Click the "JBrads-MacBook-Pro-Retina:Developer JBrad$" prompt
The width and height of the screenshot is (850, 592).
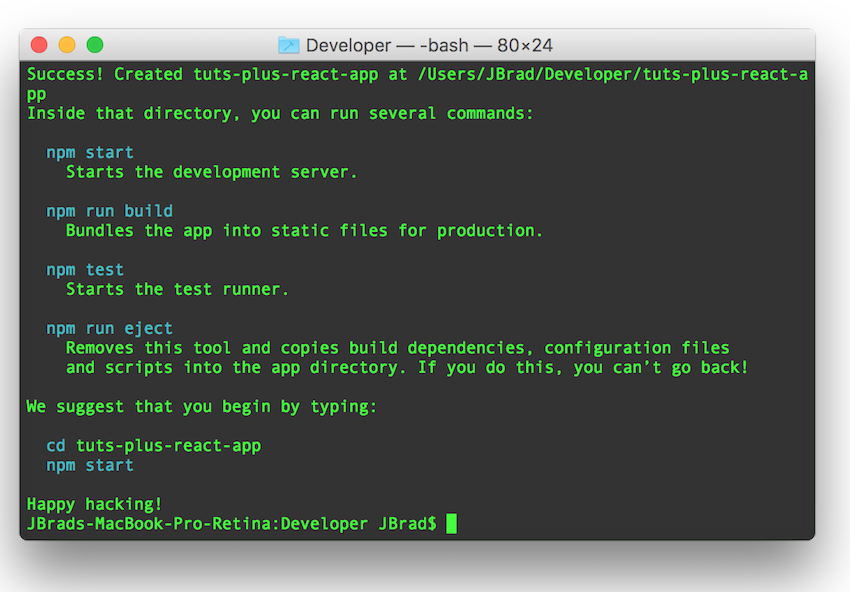tap(231, 524)
